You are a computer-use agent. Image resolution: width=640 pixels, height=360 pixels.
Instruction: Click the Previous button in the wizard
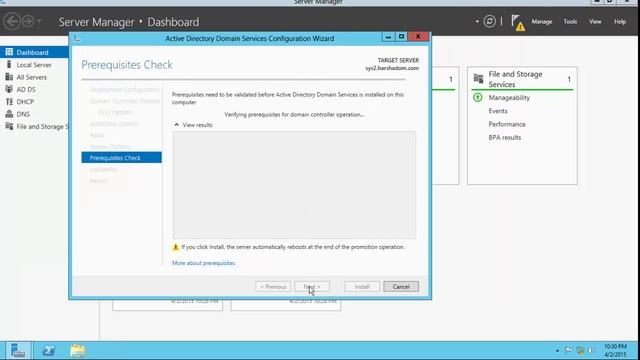(x=273, y=287)
